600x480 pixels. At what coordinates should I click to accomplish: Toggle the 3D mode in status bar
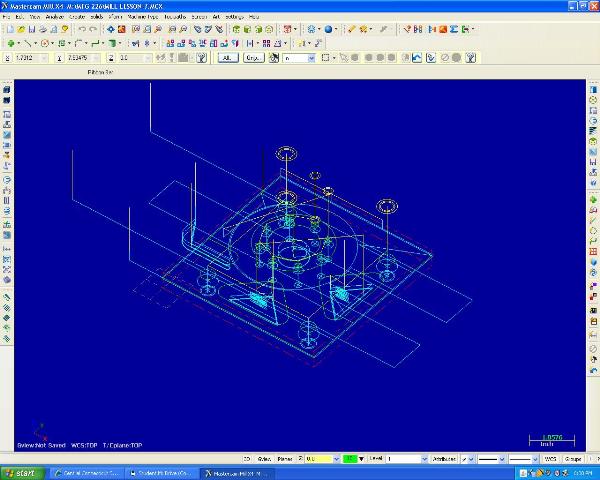(247, 458)
